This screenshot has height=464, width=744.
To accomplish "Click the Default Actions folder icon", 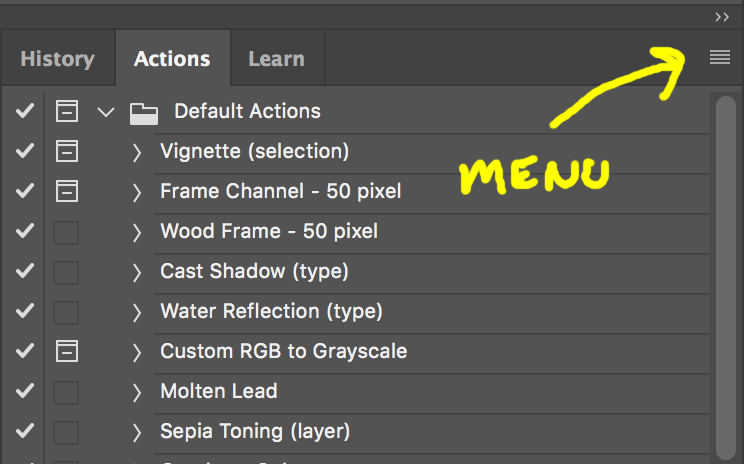I will pyautogui.click(x=144, y=114).
